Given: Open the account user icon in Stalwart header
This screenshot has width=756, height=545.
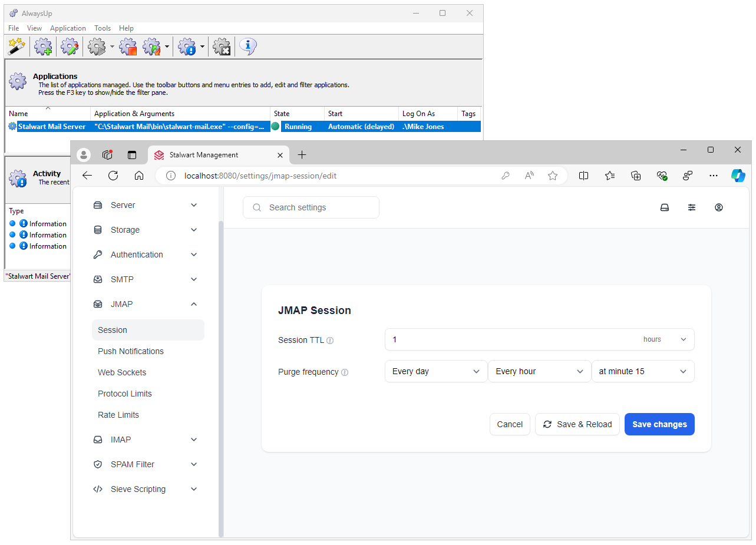Looking at the screenshot, I should coord(719,207).
